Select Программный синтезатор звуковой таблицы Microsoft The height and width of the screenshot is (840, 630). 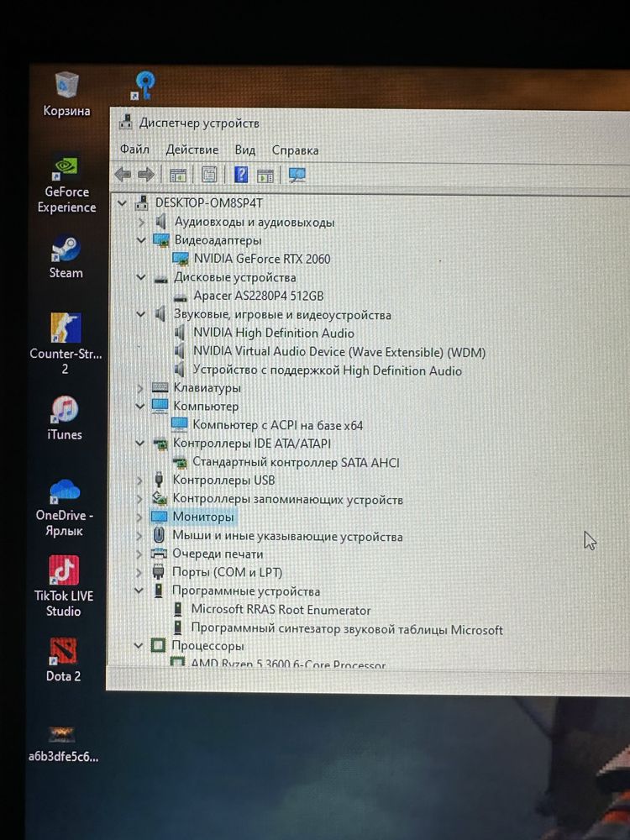tap(347, 629)
